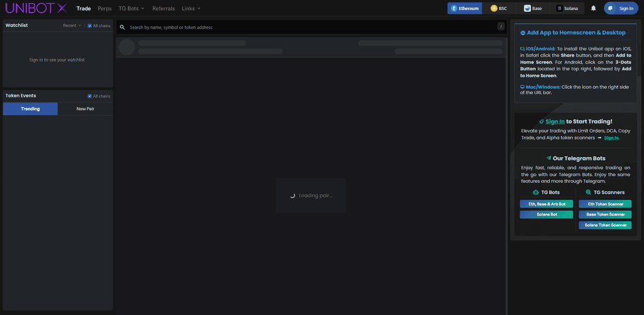Focus the token search field
The image size is (644, 315).
(x=311, y=27)
